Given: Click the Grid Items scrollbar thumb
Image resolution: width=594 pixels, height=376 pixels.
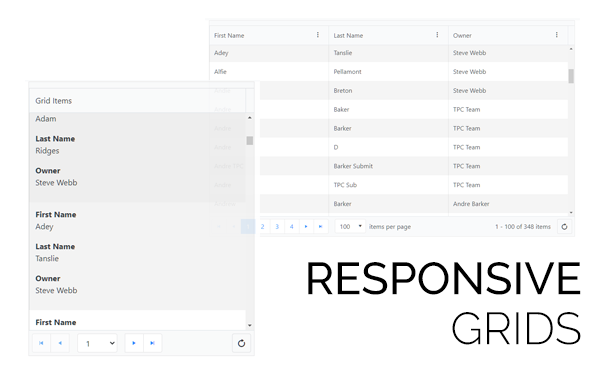Looking at the screenshot, I should 250,140.
